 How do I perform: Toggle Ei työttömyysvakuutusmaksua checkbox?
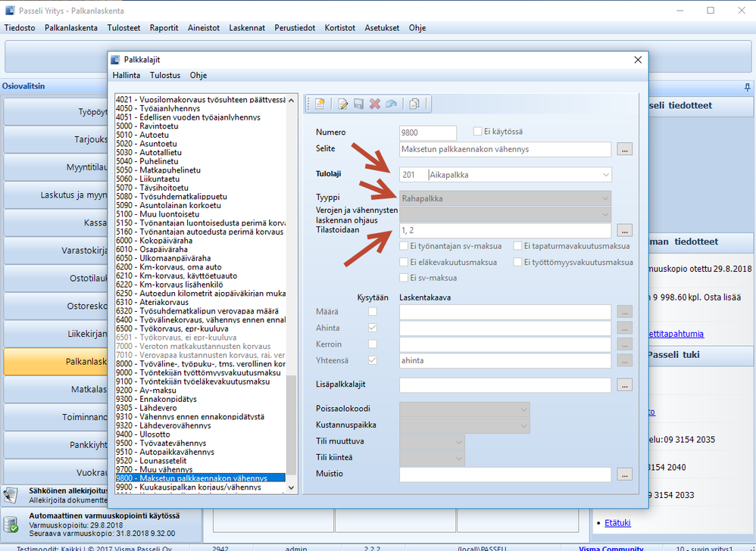click(x=518, y=262)
